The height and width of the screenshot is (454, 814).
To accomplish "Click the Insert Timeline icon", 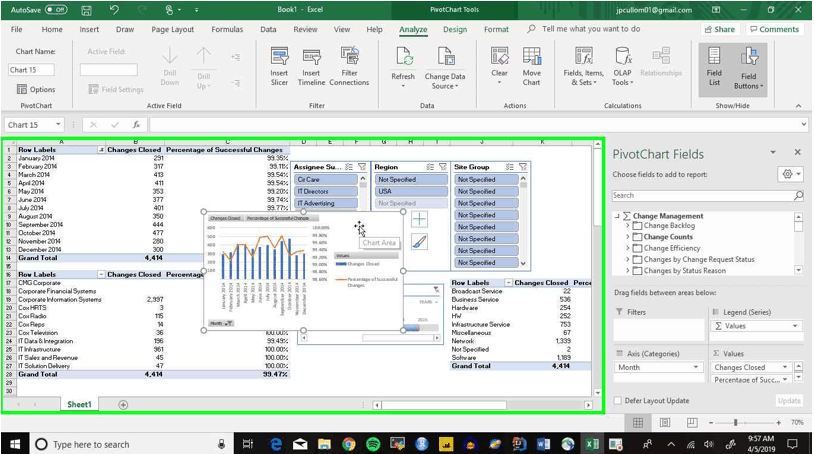I will 311,66.
